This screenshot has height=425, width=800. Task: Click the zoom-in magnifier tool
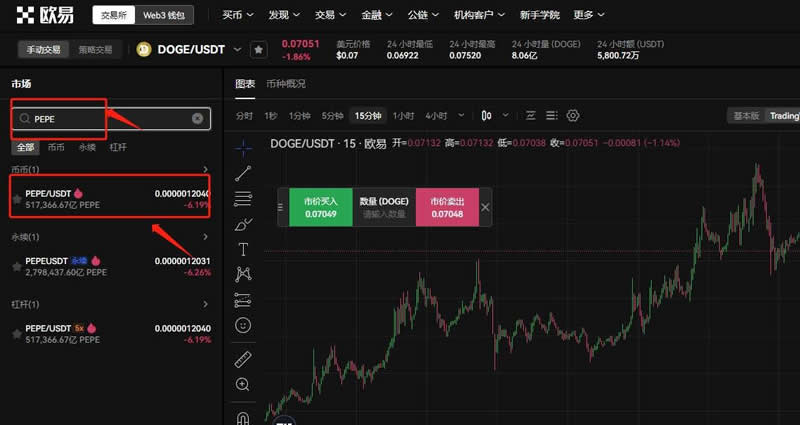[243, 385]
